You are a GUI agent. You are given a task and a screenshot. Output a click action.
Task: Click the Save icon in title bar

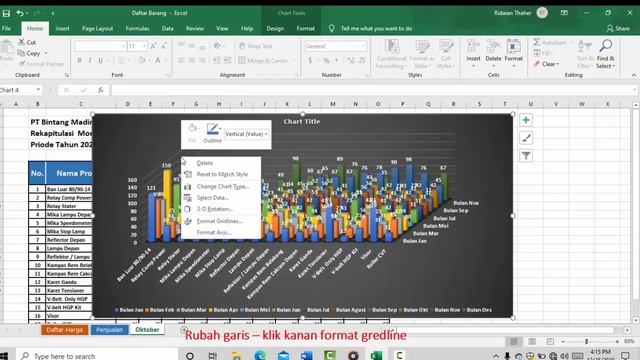tap(6, 13)
